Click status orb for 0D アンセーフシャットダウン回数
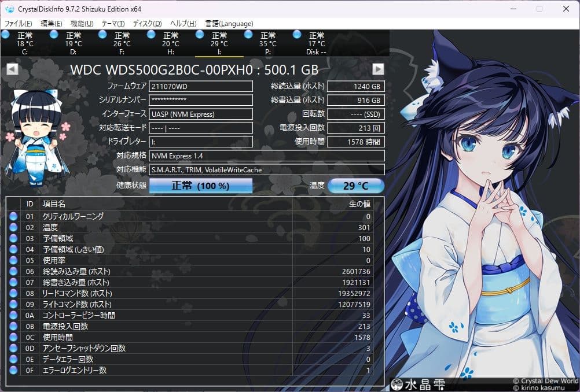580x392 pixels. pos(13,348)
